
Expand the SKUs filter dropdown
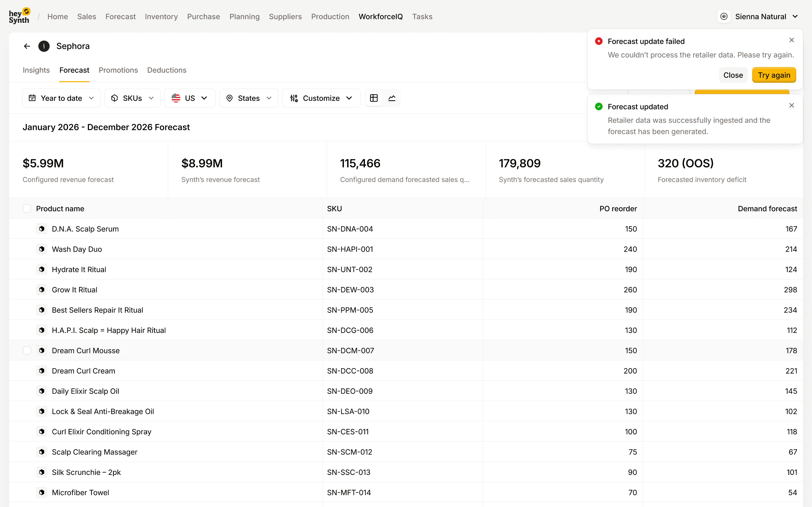pos(132,98)
